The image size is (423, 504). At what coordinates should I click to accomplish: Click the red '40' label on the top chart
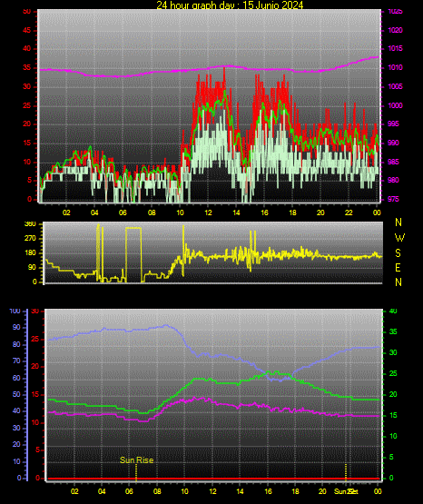click(x=27, y=49)
